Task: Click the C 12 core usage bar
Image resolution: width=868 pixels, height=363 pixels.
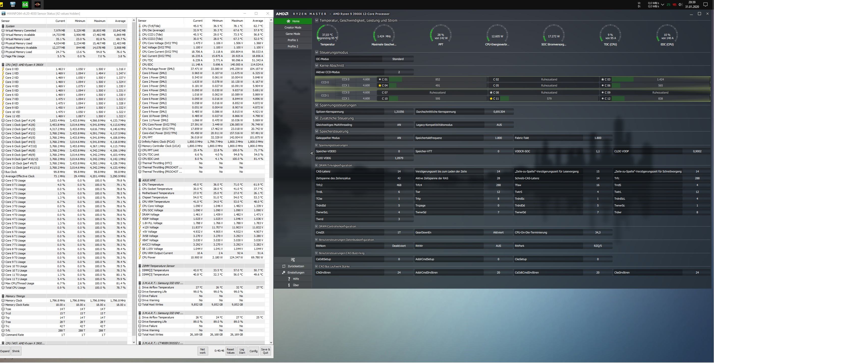Action: click(x=660, y=99)
